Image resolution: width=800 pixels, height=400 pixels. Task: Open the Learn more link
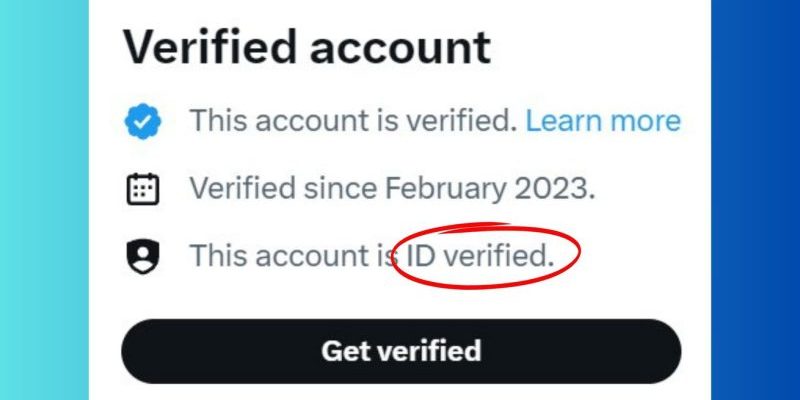click(603, 121)
